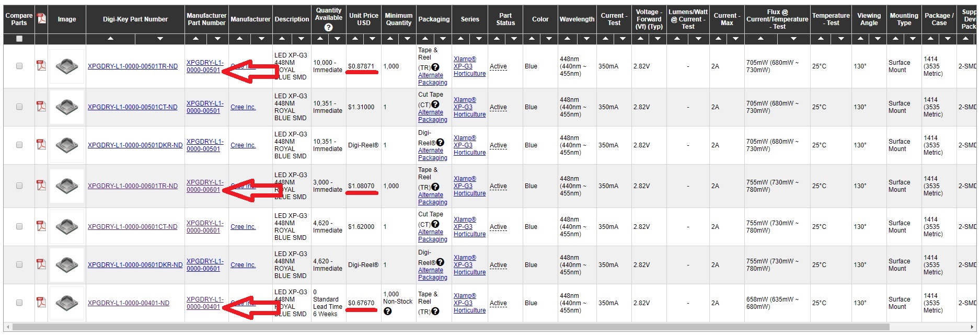Open Xlamp XP-G3 Horticulture series link in first row

469,66
